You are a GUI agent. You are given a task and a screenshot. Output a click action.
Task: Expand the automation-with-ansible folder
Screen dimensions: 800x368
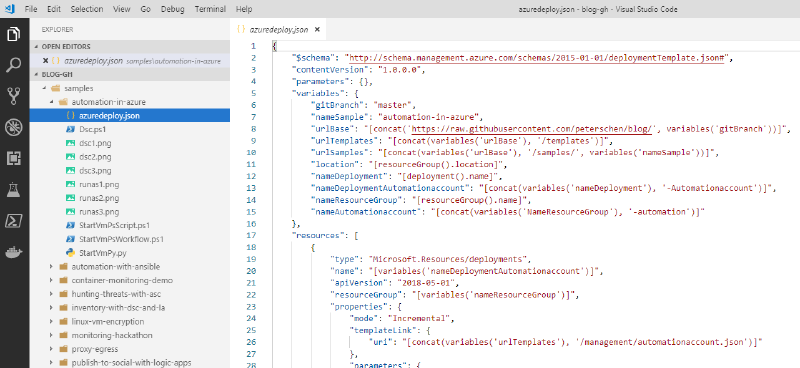click(52, 266)
